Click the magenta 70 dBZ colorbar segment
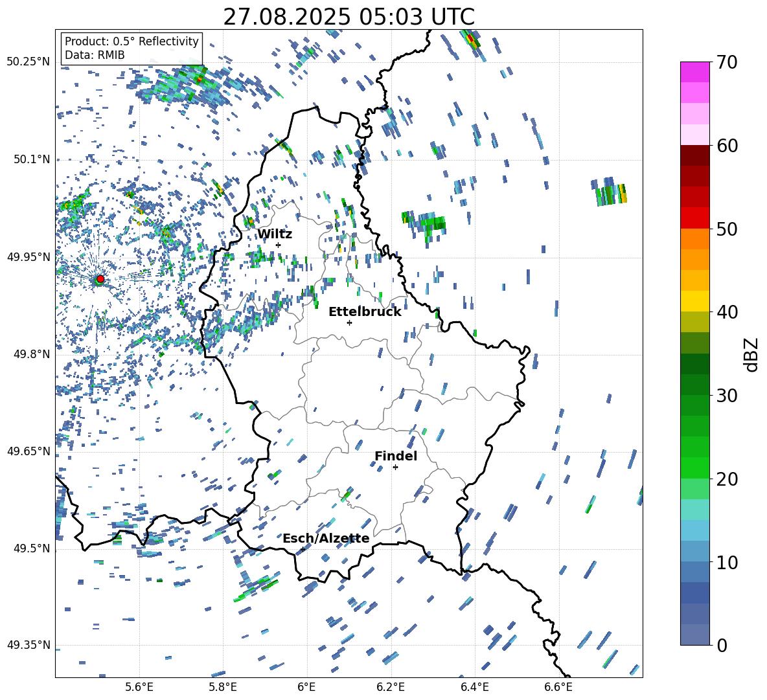The image size is (767, 700). (694, 72)
